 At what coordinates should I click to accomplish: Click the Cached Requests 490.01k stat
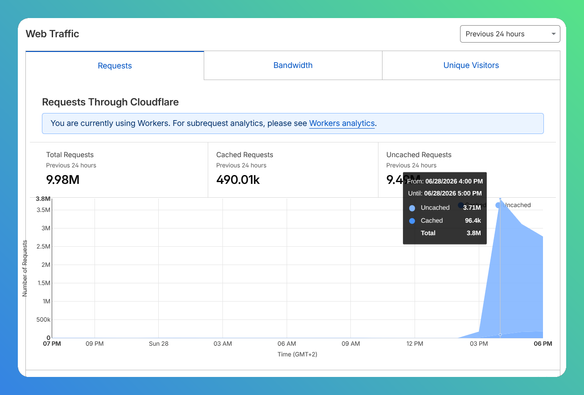238,180
